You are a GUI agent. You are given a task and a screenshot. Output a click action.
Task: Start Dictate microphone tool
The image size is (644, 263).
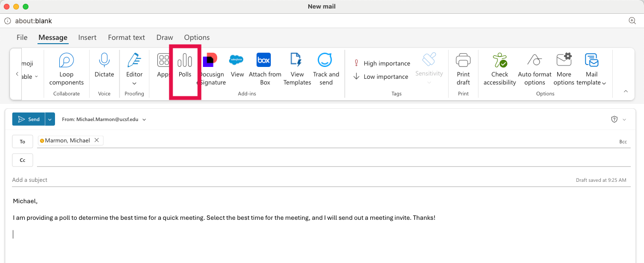104,65
